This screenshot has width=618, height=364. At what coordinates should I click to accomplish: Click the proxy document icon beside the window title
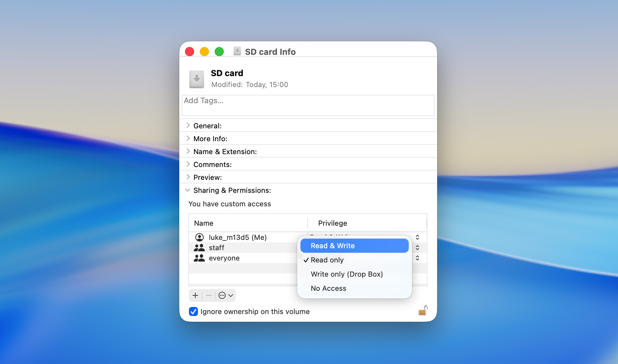point(237,51)
